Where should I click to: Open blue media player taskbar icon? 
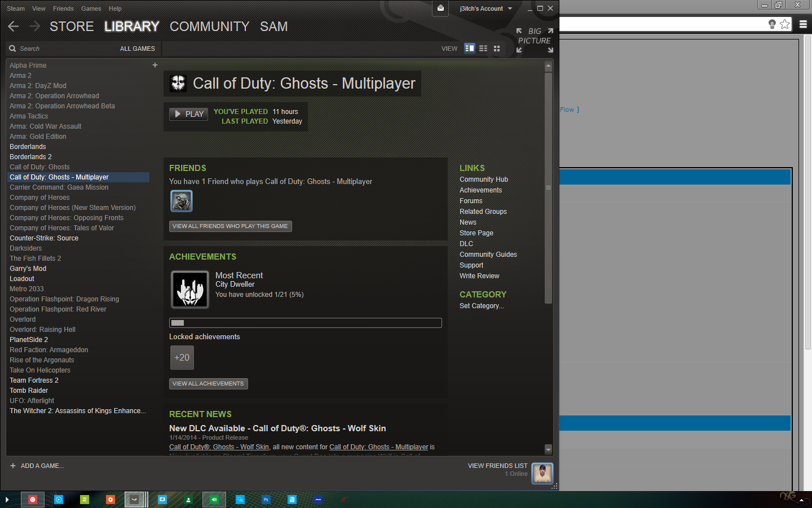tap(59, 500)
